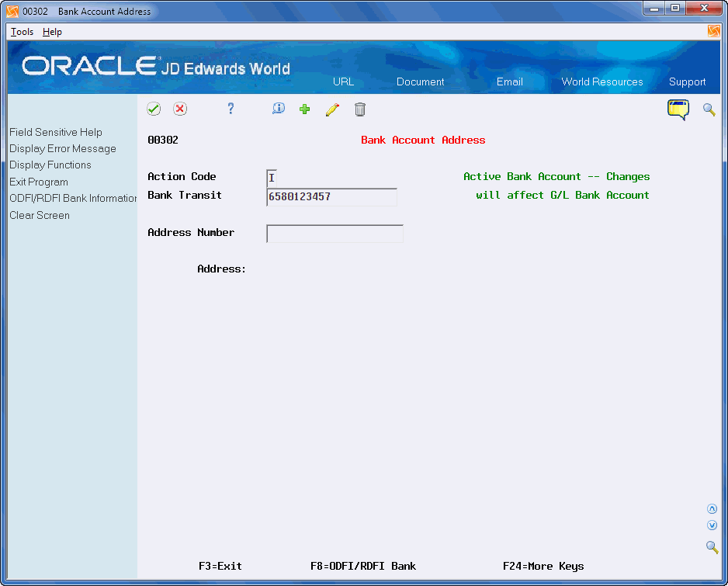Image resolution: width=728 pixels, height=586 pixels.
Task: Click the red Bank Account Address title
Action: pyautogui.click(x=423, y=140)
